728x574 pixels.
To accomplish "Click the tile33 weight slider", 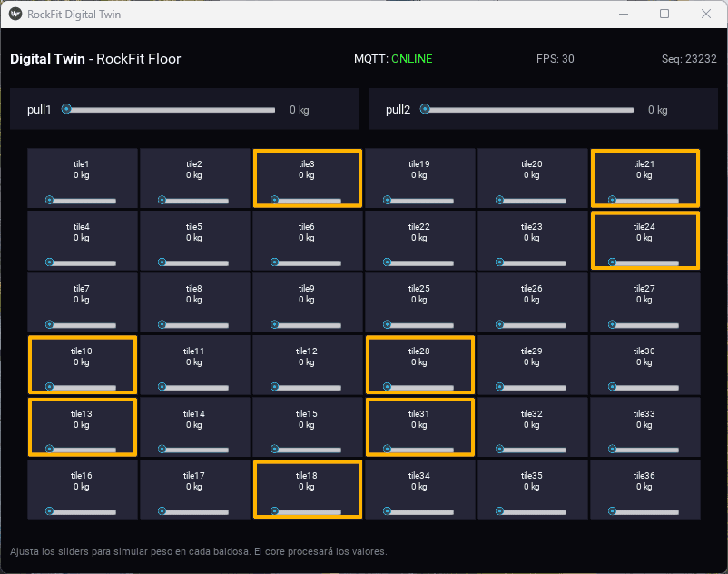I will pyautogui.click(x=644, y=449).
